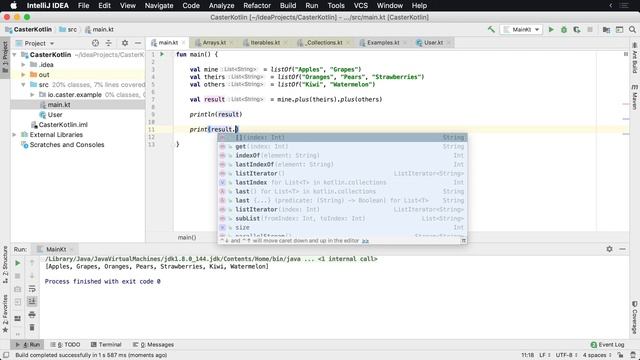Click the quick documentation pi icon in completion popup
Screen dimensions: 640x360
click(463, 241)
